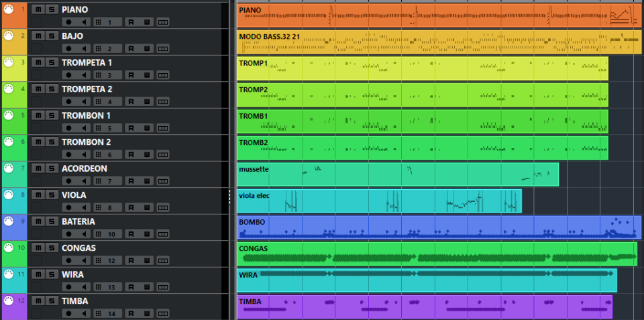Show lanes for TROMBON 2 track
The width and height of the screenshot is (644, 320).
pyautogui.click(x=163, y=154)
